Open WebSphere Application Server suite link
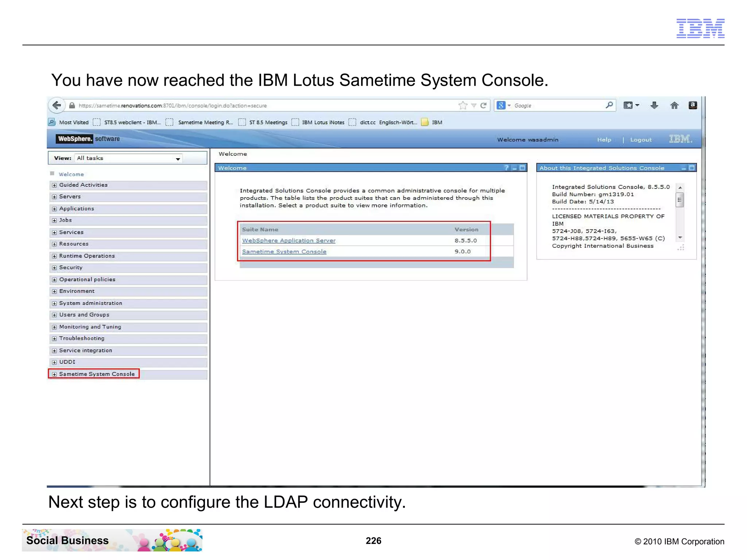This screenshot has height=560, width=747. pos(289,241)
